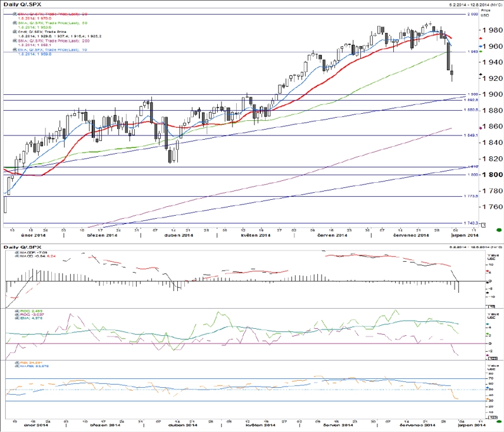This screenshot has height=432, width=504.
Task: Click the červen 2014 label on time axis
Action: coord(332,235)
